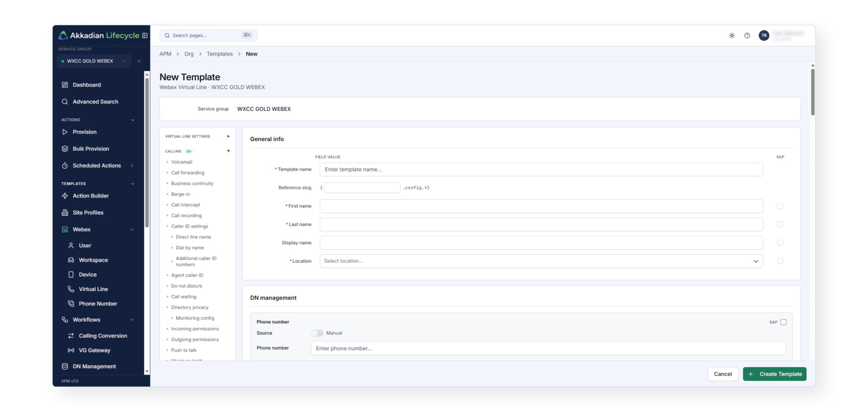Click the Action Builder lightning icon

coord(65,196)
